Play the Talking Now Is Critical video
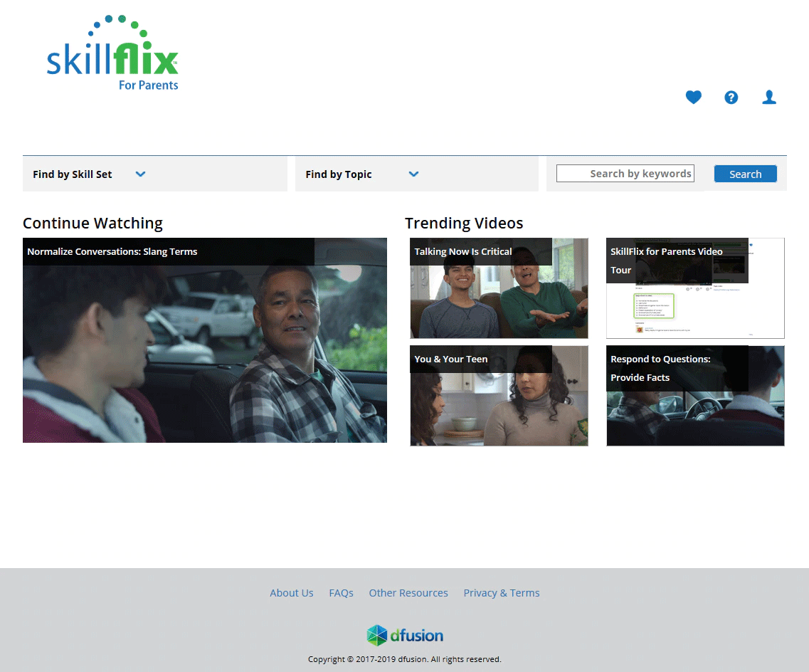The image size is (809, 672). point(499,288)
